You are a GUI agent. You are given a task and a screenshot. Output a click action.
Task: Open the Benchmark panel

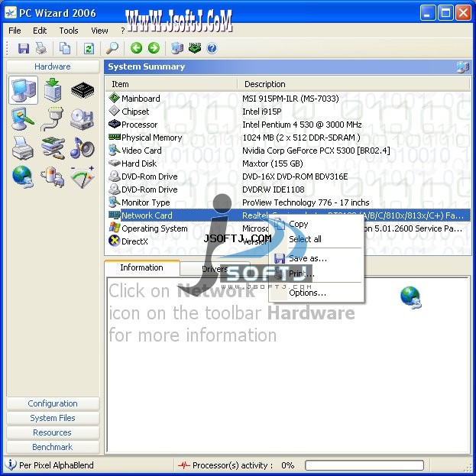tap(53, 447)
